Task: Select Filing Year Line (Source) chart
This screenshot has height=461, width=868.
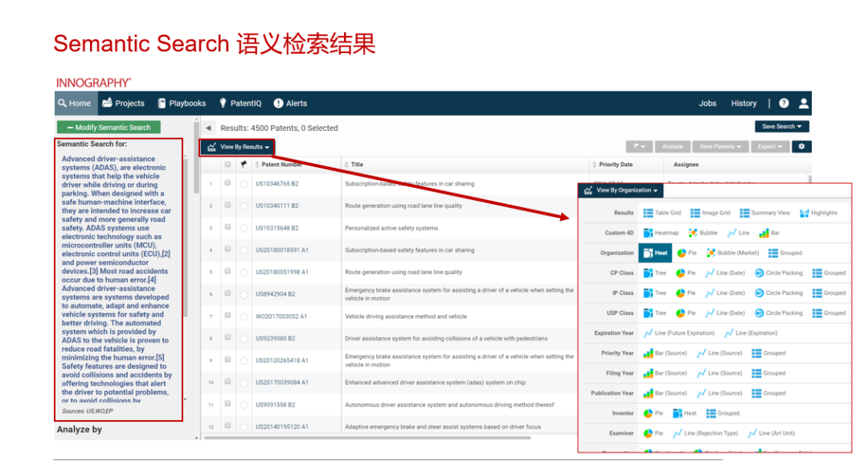Action: pyautogui.click(x=719, y=373)
